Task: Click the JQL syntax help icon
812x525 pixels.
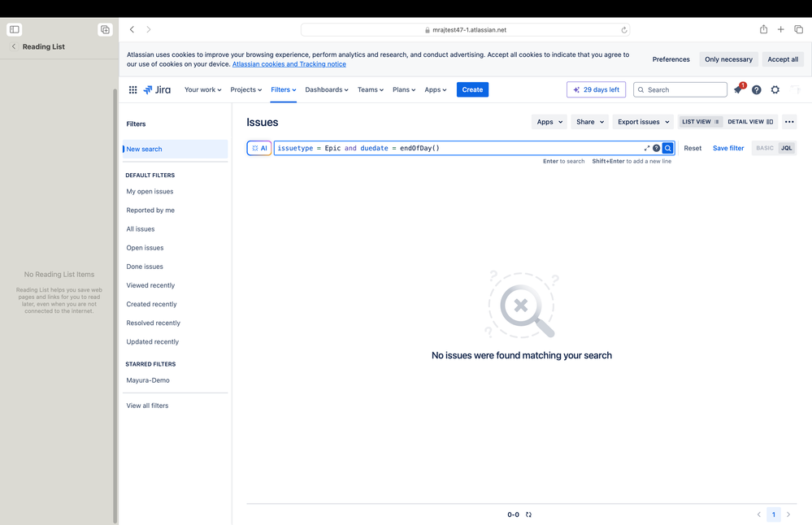Action: tap(657, 148)
